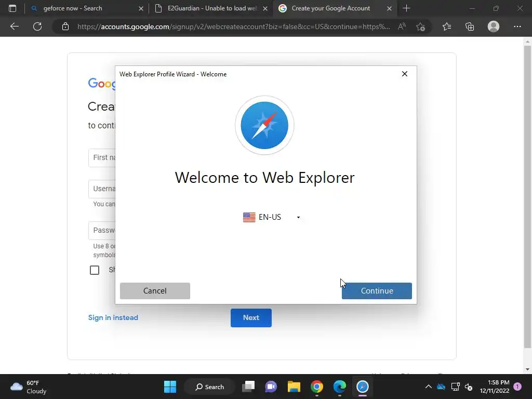Viewport: 532px width, 399px height.
Task: Switch to the E2Guardian tab
Action: pyautogui.click(x=210, y=8)
